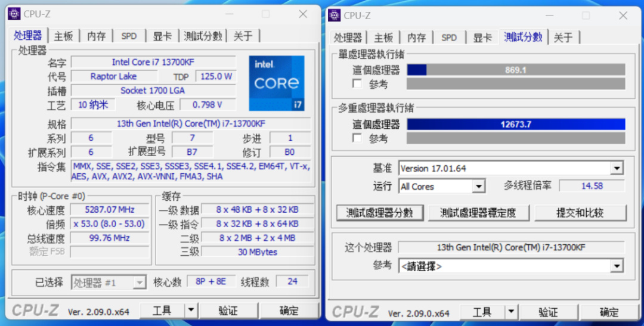Screen dimensions: 644x326
Task: Click the 规格 field in left window
Action: [191, 123]
